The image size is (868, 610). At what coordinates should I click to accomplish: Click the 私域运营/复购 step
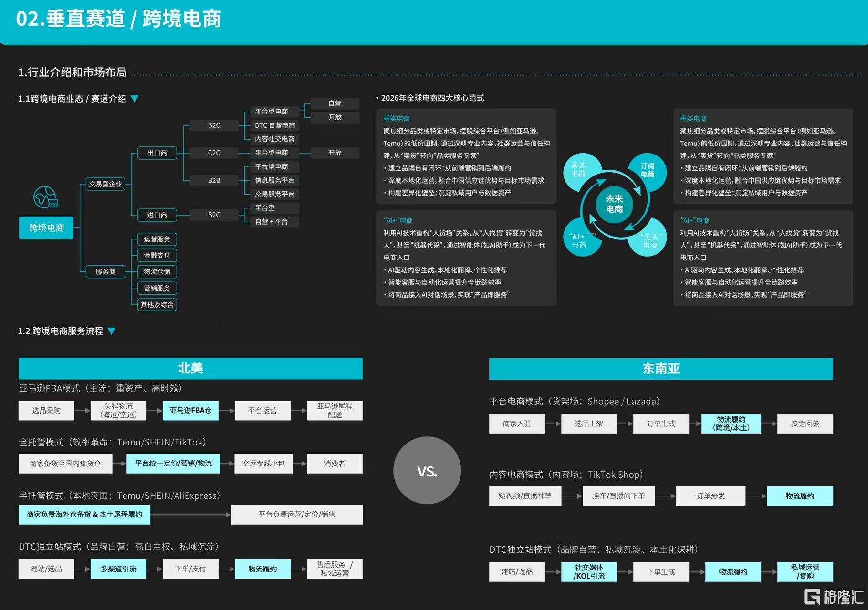[x=805, y=572]
